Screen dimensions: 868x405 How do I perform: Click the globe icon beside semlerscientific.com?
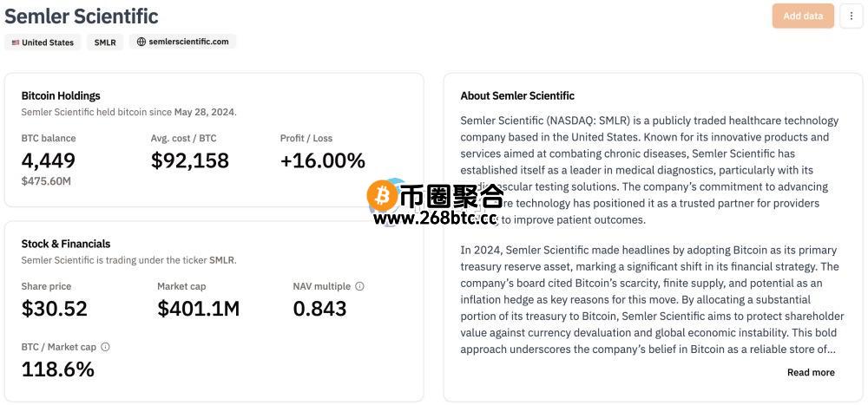click(x=141, y=42)
